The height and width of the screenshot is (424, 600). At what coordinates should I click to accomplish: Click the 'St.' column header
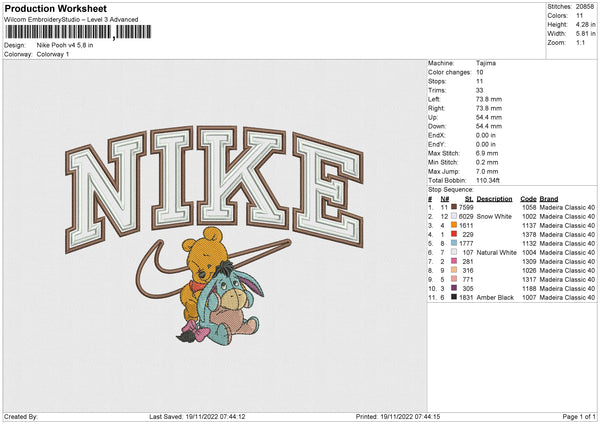469,199
